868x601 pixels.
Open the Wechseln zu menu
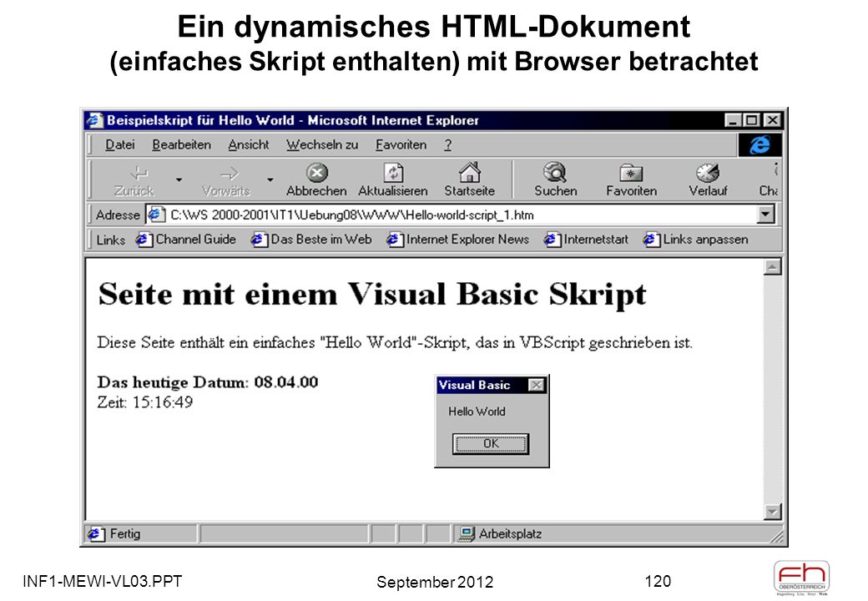coord(322,145)
